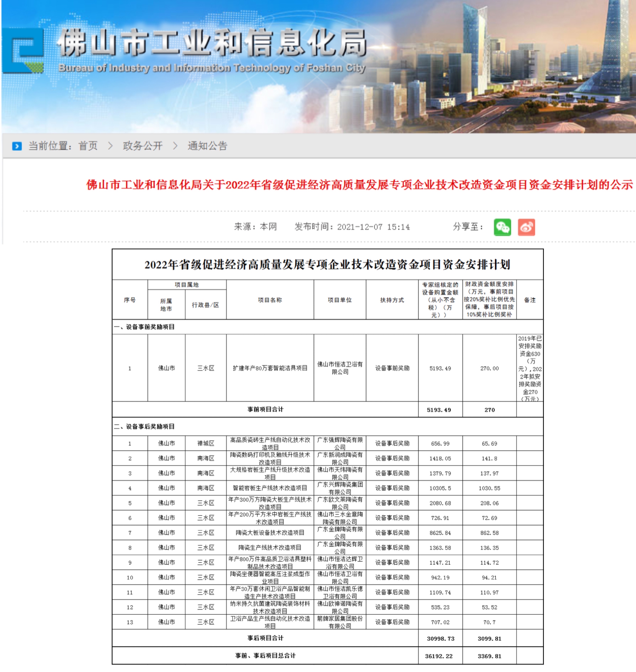
Task: Click 事前、事后项目总合计 row label
Action: pos(265,656)
